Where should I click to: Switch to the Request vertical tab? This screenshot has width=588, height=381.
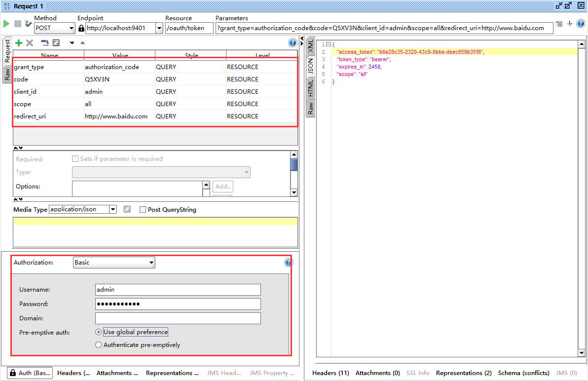click(7, 51)
